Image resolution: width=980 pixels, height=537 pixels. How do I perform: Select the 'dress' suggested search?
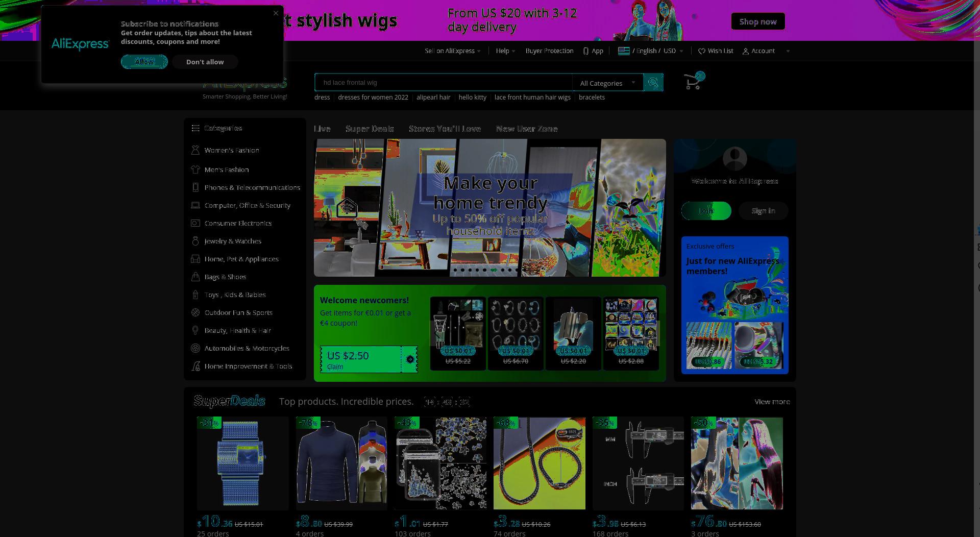tap(322, 97)
